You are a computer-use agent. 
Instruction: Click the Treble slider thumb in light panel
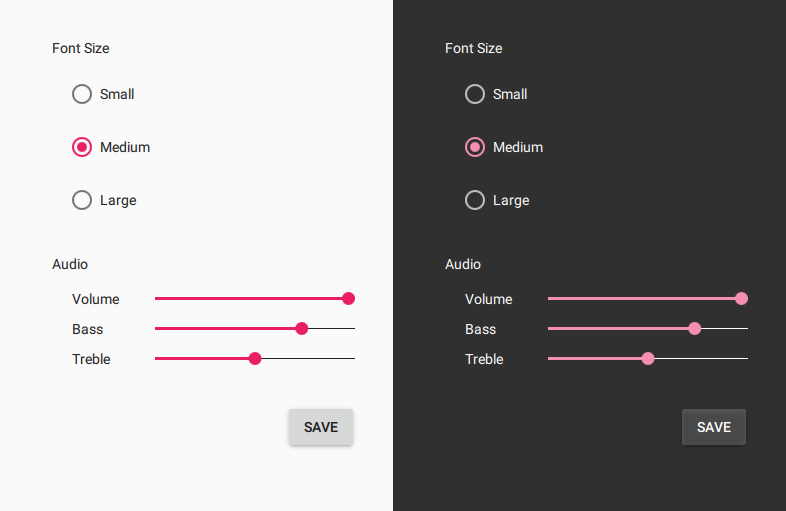(255, 358)
